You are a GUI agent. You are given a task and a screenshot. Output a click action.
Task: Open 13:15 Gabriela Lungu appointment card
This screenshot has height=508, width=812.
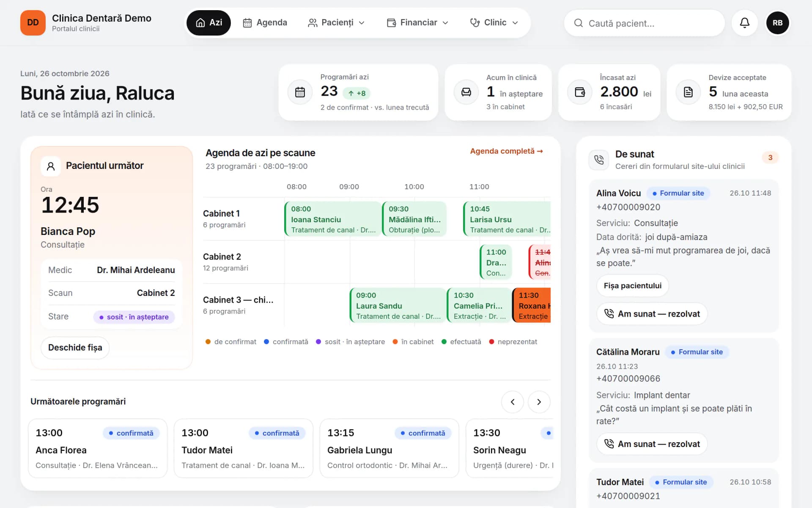pos(390,448)
